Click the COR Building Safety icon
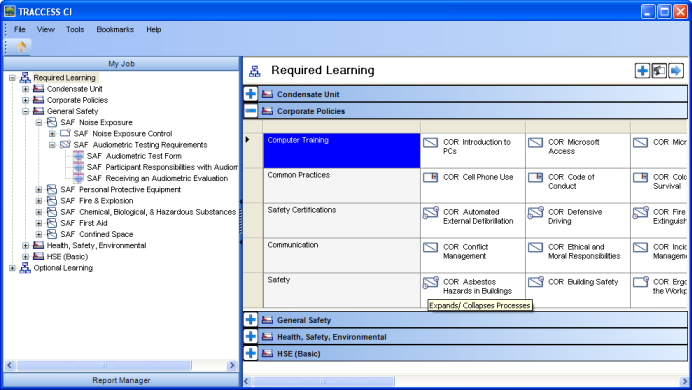The width and height of the screenshot is (692, 390). [x=536, y=281]
